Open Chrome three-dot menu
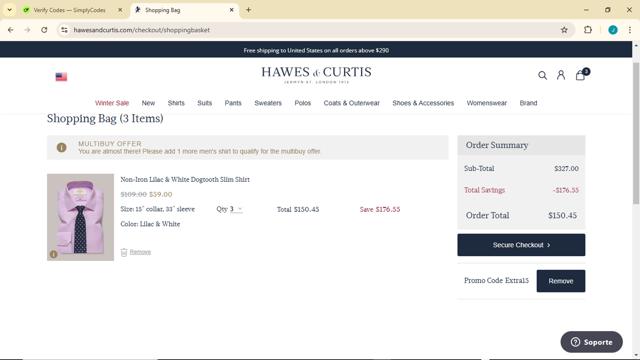640x360 pixels. (630, 30)
